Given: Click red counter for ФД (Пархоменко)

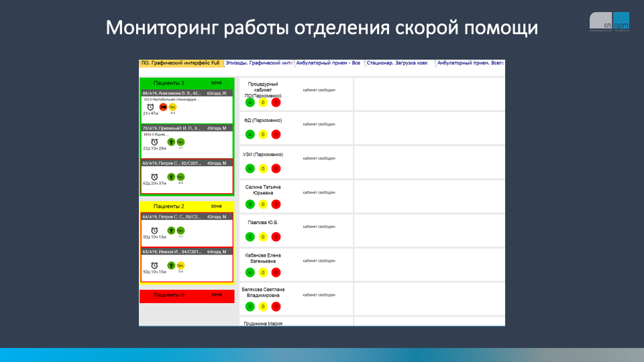Looking at the screenshot, I should [276, 134].
